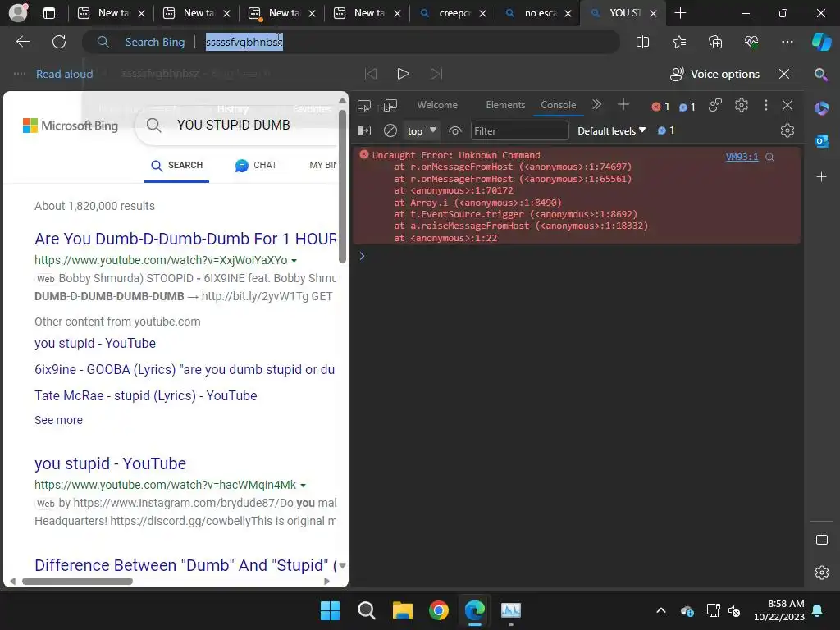The image size is (840, 630).
Task: Expand more DevTools tabs chevron
Action: click(x=597, y=105)
